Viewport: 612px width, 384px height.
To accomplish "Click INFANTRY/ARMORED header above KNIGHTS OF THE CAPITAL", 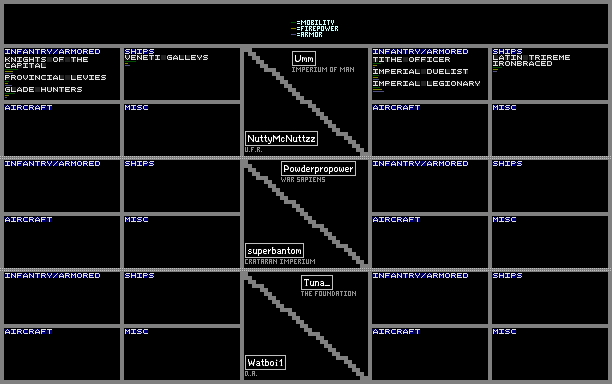I will click(x=53, y=52).
